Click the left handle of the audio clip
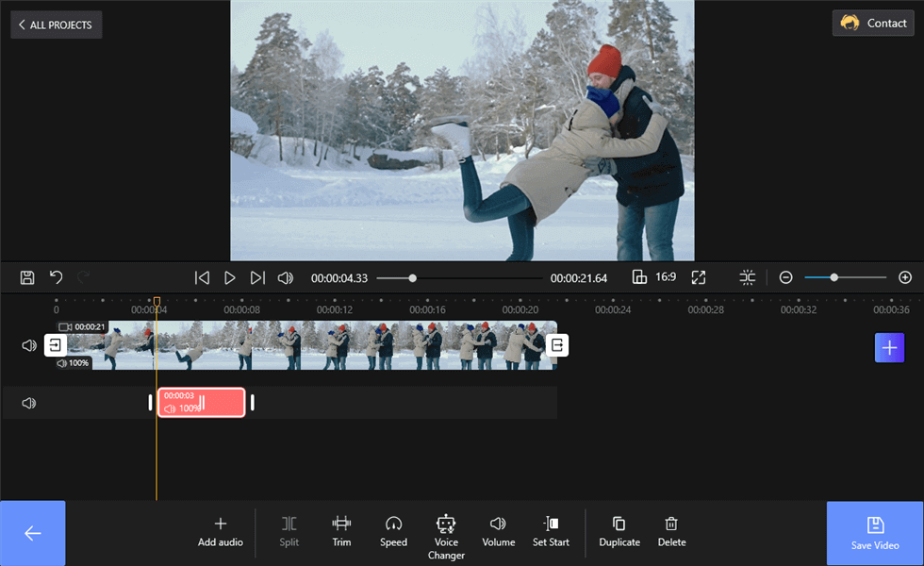The width and height of the screenshot is (924, 566). [150, 403]
